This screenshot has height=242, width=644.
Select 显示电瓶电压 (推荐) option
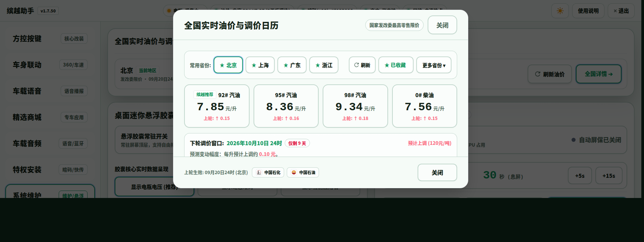tap(154, 187)
